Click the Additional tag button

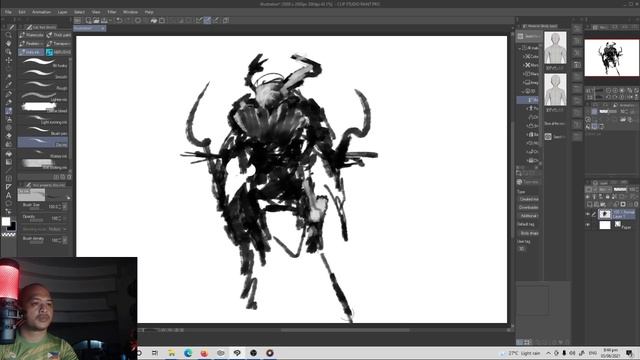(529, 216)
